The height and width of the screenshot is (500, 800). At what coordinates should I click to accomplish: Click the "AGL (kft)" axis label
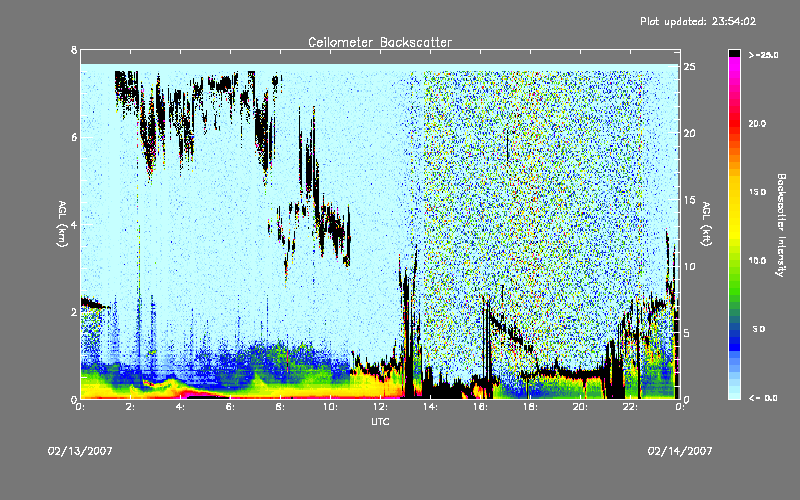pos(706,224)
